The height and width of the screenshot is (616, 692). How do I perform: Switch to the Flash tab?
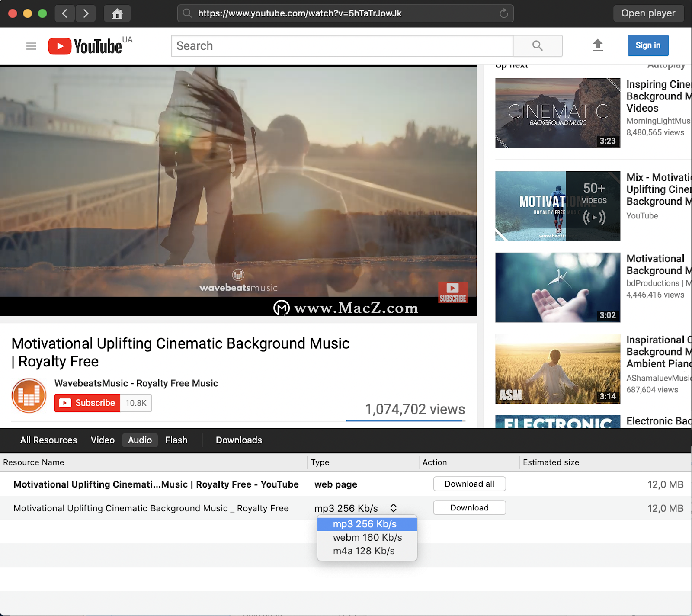(x=176, y=440)
